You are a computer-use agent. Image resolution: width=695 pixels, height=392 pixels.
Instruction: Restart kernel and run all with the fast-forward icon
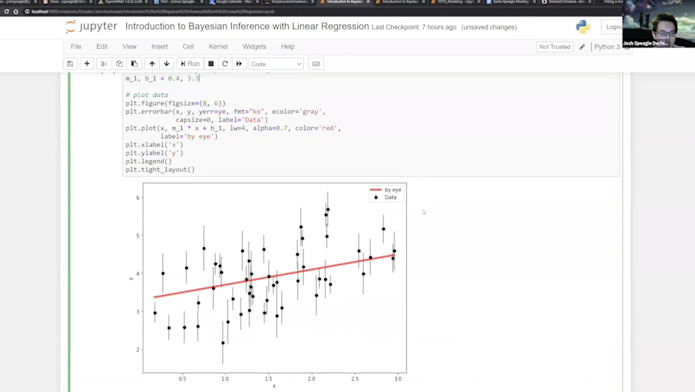239,64
